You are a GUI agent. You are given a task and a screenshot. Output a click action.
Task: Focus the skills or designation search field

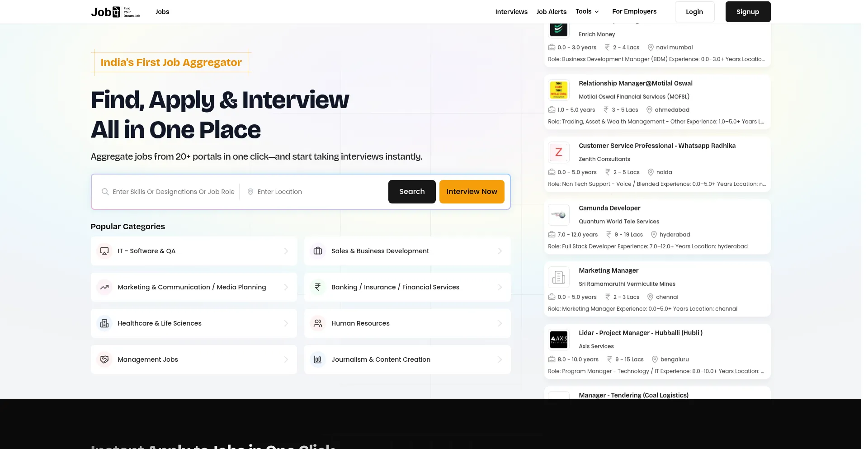pos(173,192)
